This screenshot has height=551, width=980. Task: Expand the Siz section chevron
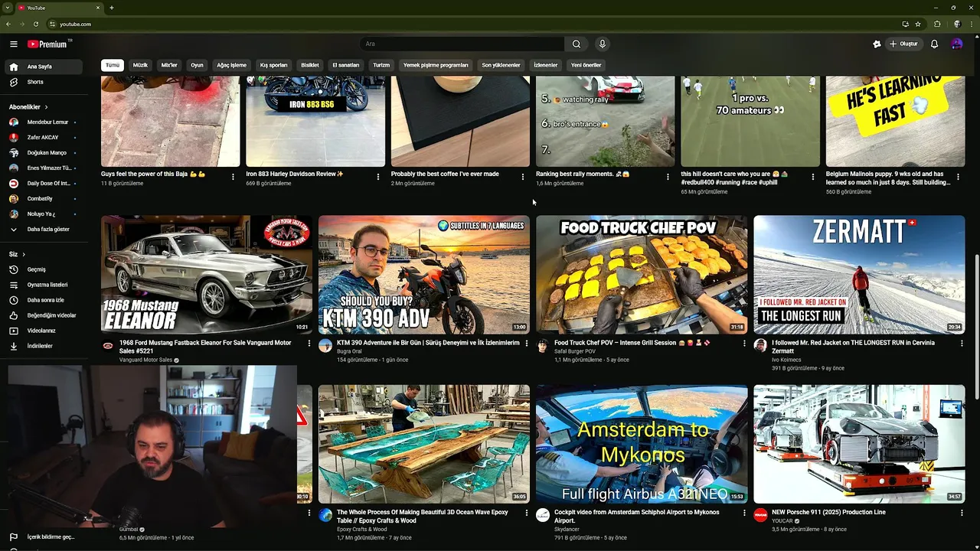point(24,254)
